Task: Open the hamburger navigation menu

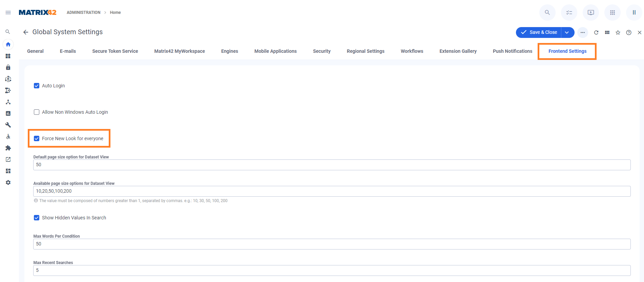Action: [x=8, y=13]
